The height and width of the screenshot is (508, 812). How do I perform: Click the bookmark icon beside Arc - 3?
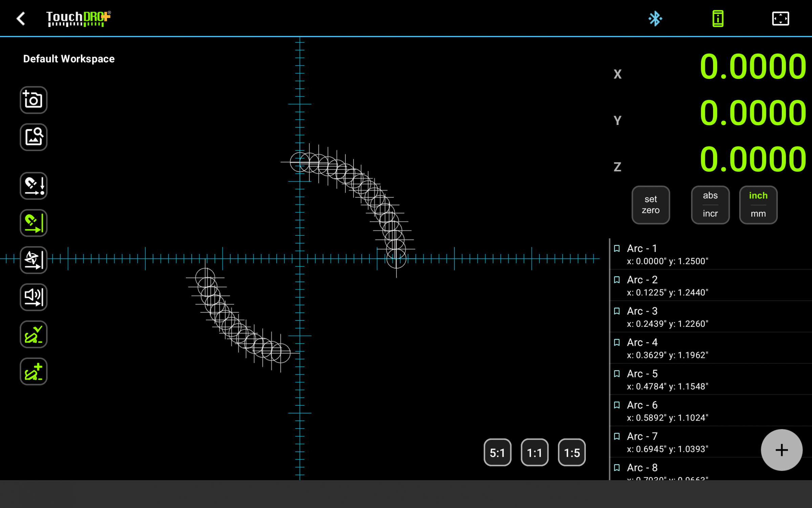pos(617,311)
